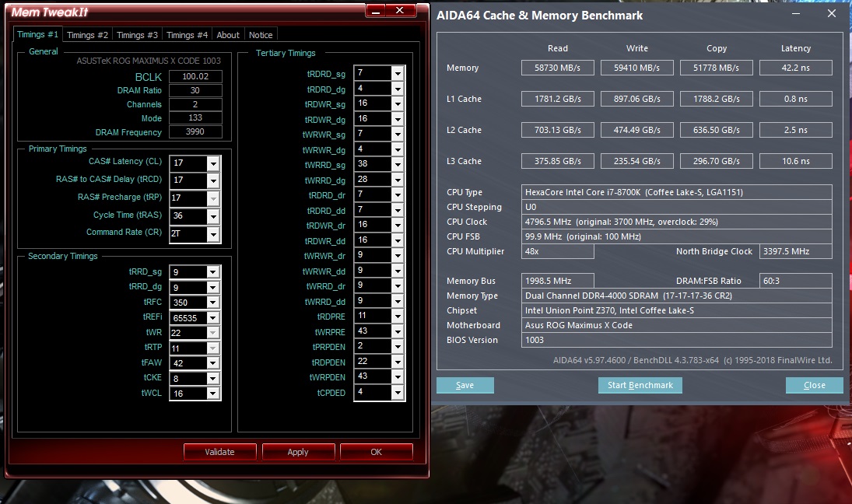This screenshot has width=852, height=504.
Task: Click L3 Cache Latency value 10.6 ns
Action: click(x=795, y=161)
